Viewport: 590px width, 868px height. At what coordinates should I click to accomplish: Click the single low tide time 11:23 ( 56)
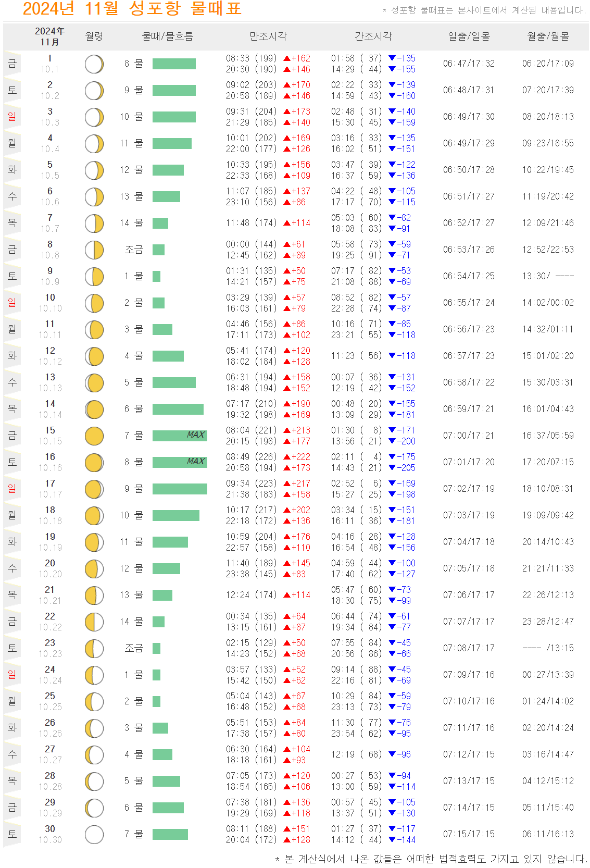[357, 356]
